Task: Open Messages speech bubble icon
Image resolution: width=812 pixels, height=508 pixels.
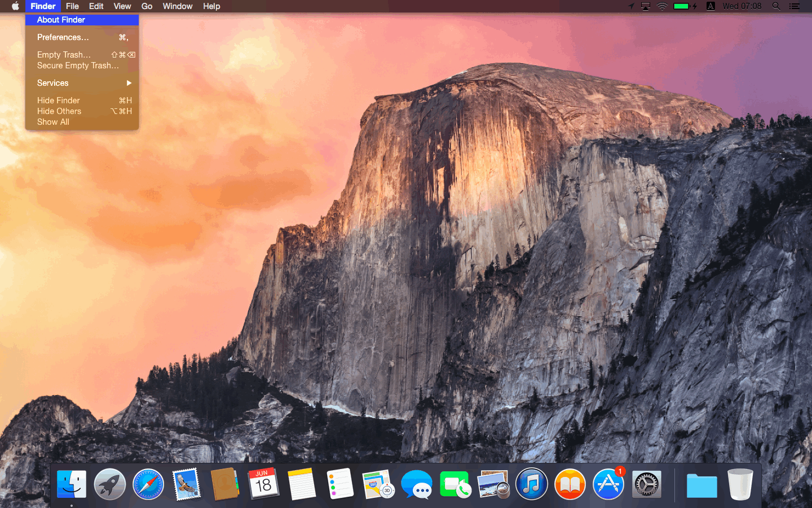Action: point(417,485)
